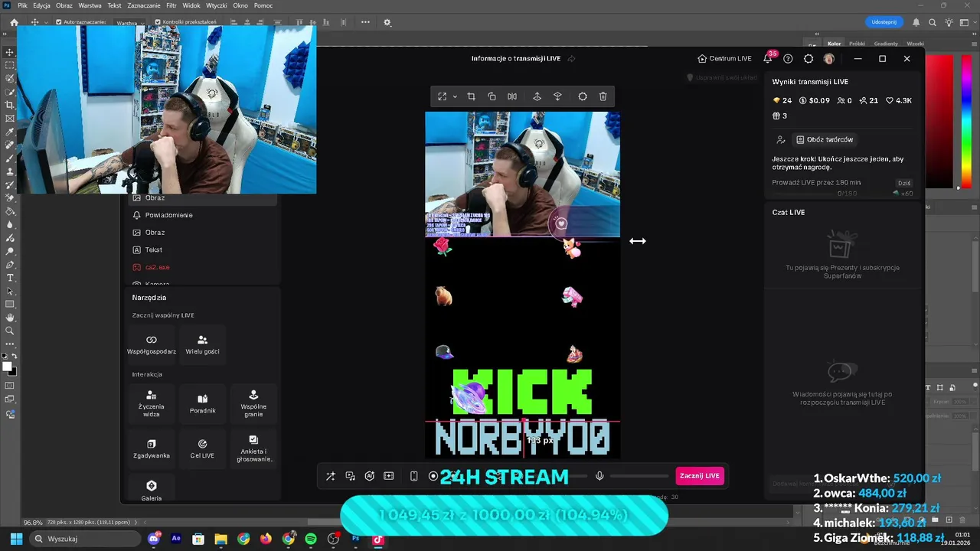
Task: Select the Photoshop Zoom tool
Action: point(10,331)
